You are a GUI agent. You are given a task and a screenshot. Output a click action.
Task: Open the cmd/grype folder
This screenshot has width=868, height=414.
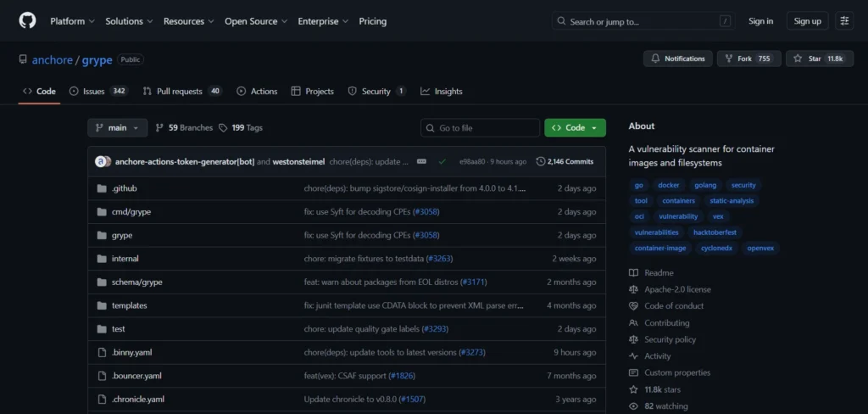tap(131, 212)
